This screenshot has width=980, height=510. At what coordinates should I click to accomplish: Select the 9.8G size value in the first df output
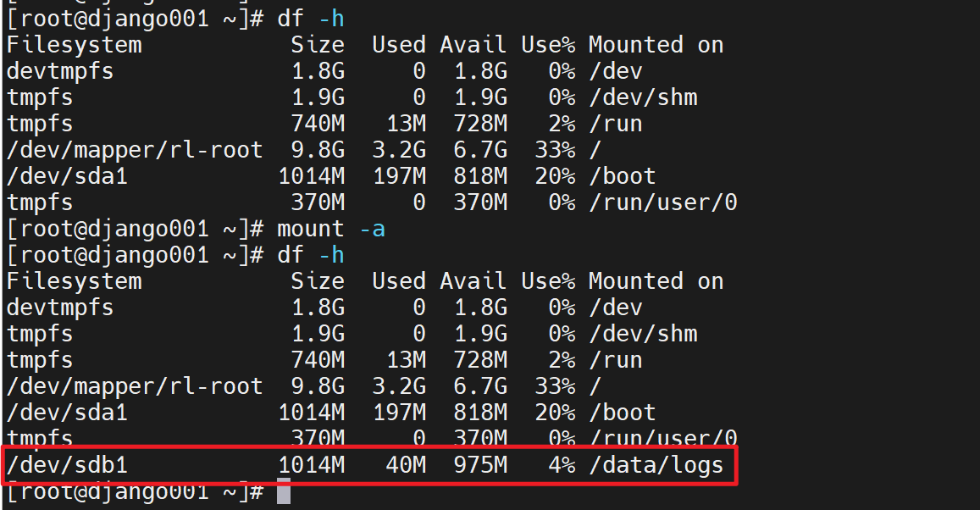click(318, 150)
